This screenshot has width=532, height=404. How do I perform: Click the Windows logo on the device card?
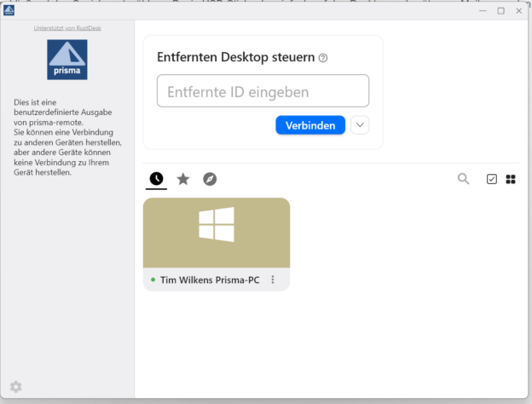pos(217,225)
